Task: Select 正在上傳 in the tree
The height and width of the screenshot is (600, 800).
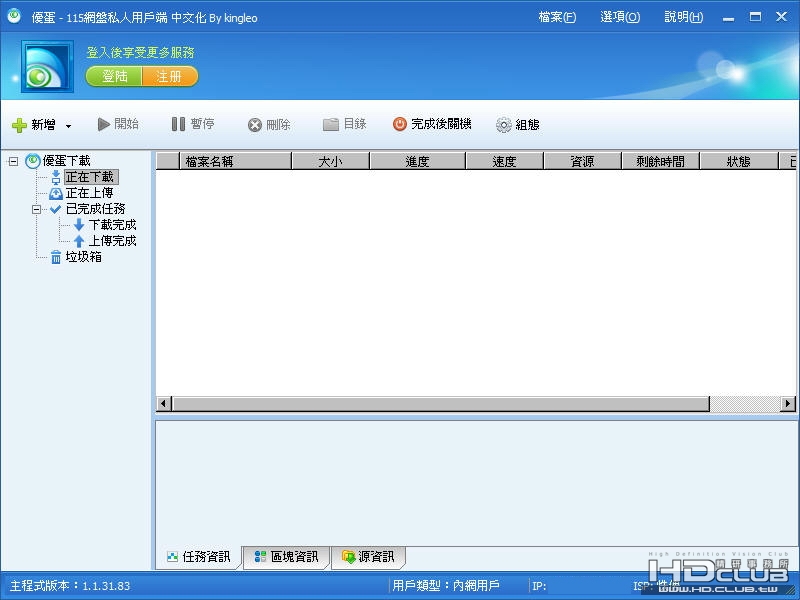Action: (x=89, y=193)
